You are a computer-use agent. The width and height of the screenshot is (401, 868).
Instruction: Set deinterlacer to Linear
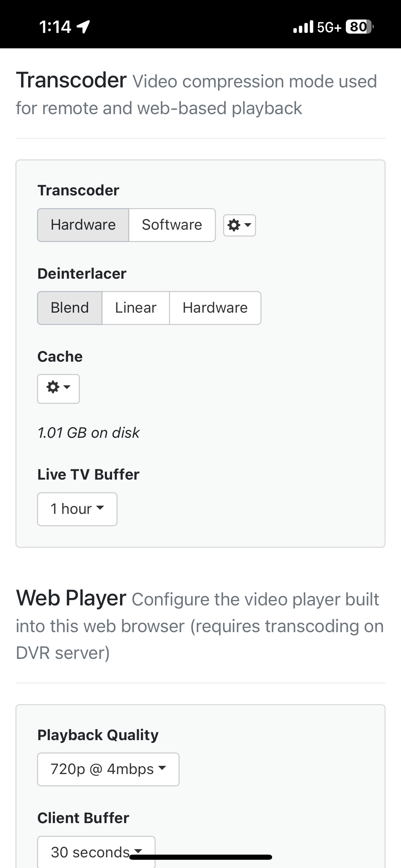click(x=135, y=308)
